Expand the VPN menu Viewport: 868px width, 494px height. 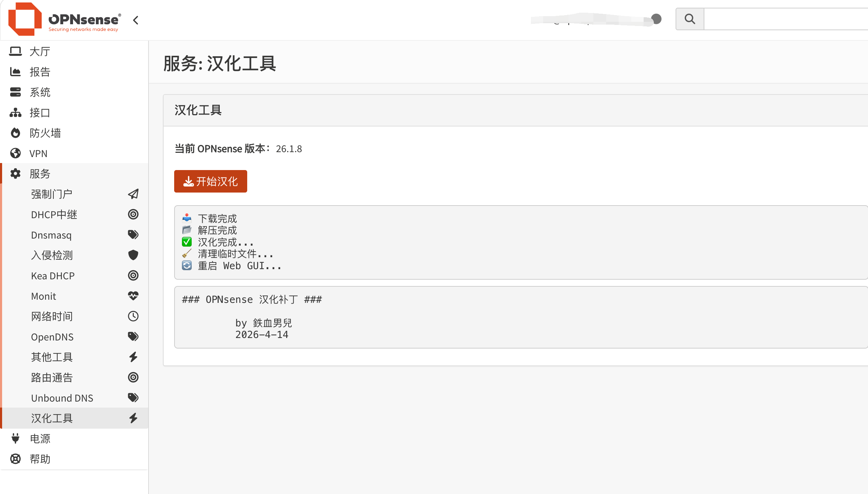tap(74, 154)
